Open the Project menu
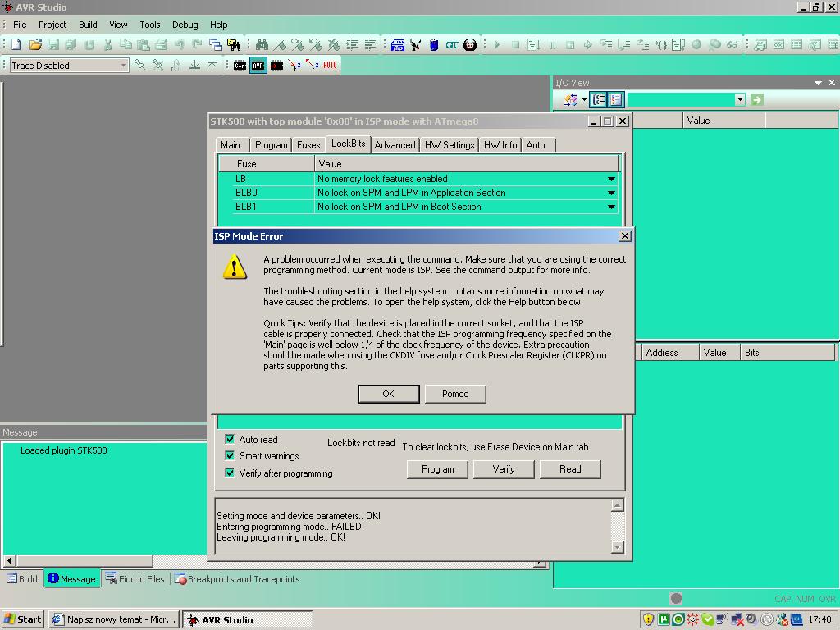Screen dimensions: 840x630 52,25
